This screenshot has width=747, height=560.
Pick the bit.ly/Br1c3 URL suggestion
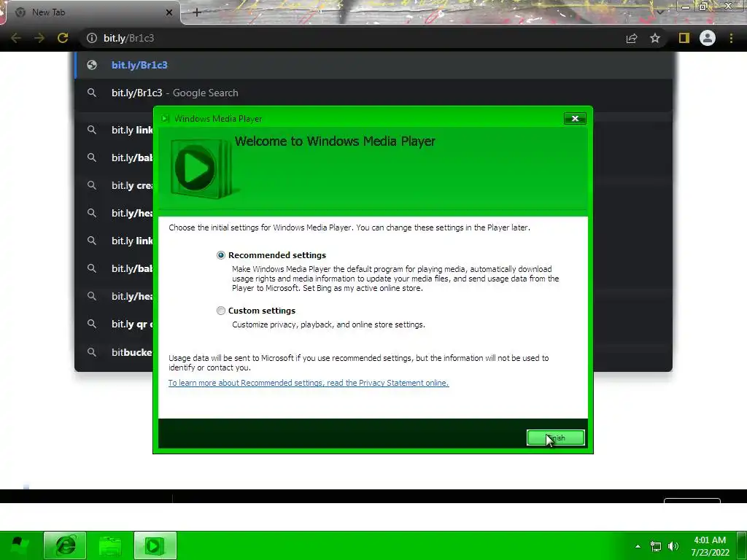click(373, 65)
